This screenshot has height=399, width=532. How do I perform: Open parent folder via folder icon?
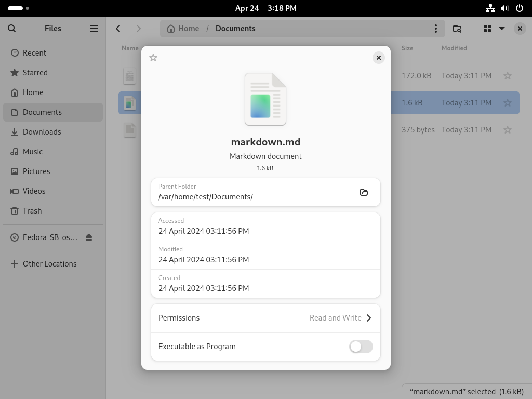364,192
